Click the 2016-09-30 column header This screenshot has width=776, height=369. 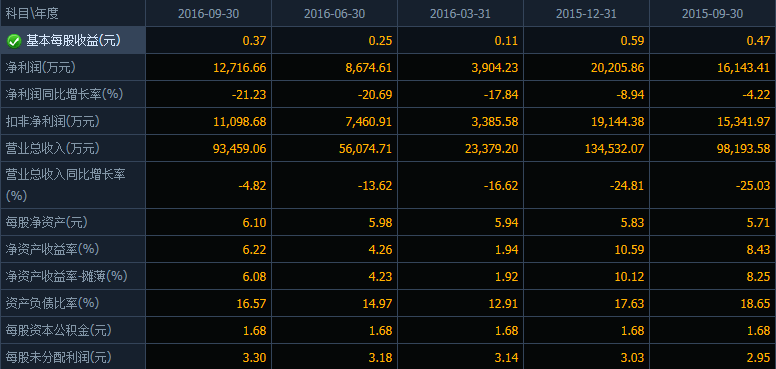coord(208,13)
